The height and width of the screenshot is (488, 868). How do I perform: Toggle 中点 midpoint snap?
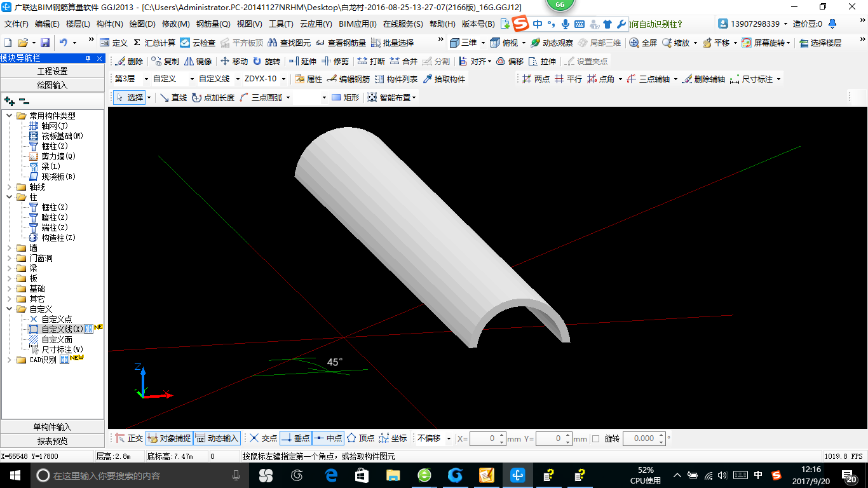(328, 438)
